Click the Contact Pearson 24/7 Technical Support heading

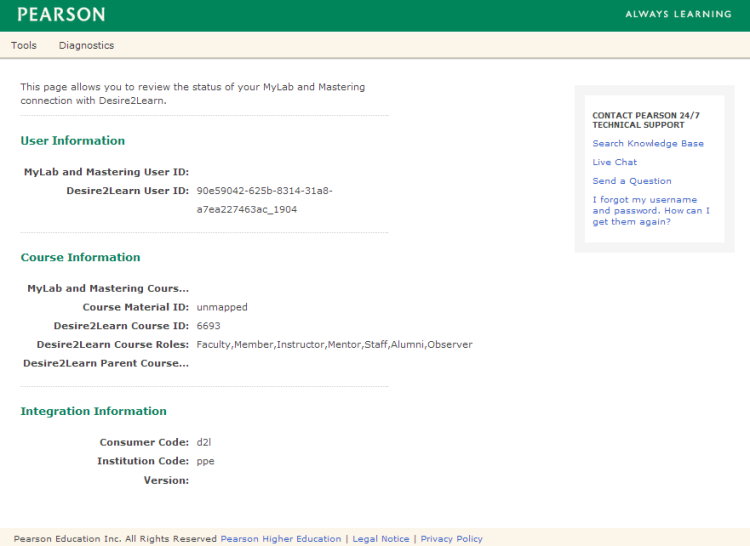point(645,120)
